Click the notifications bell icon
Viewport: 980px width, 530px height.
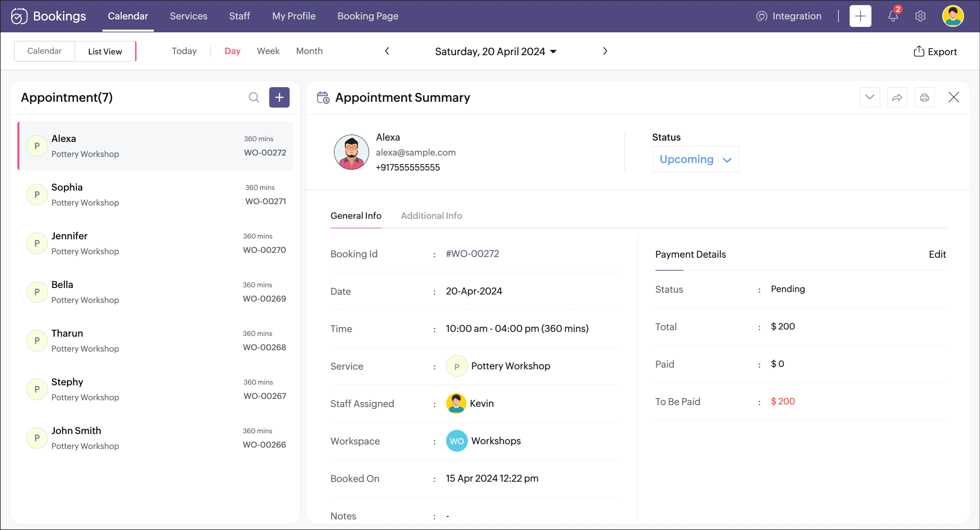(x=893, y=16)
